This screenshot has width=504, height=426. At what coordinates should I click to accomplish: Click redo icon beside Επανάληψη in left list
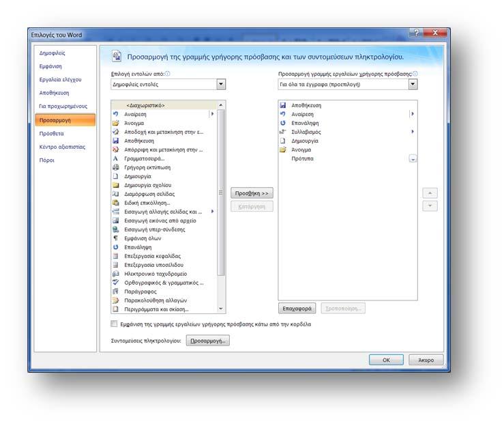pos(116,247)
